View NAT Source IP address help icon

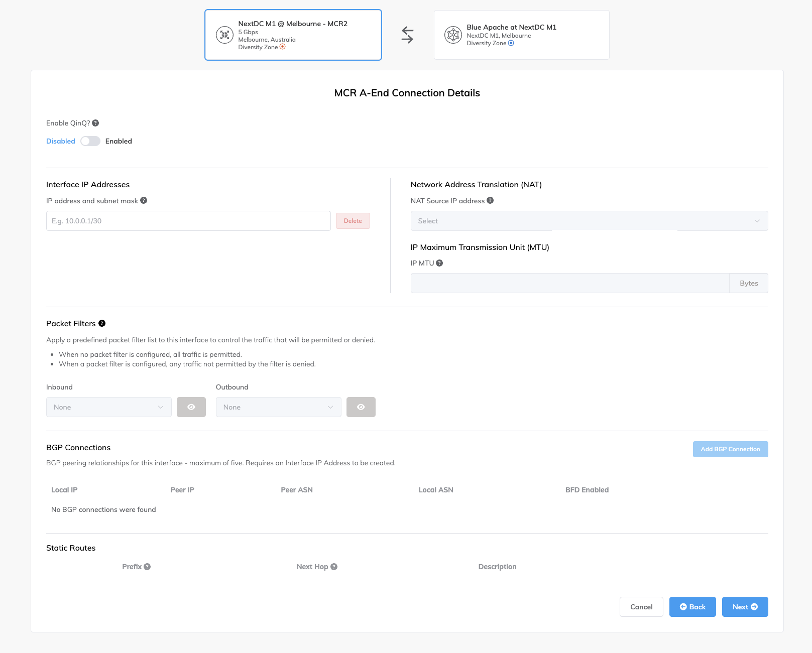[x=491, y=200]
